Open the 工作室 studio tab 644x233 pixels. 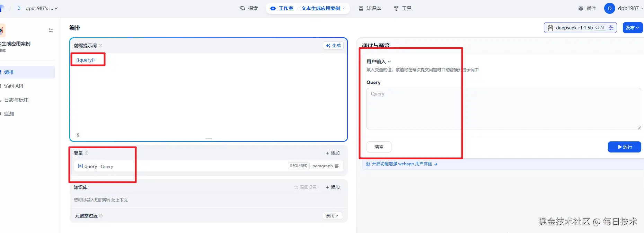(x=282, y=8)
